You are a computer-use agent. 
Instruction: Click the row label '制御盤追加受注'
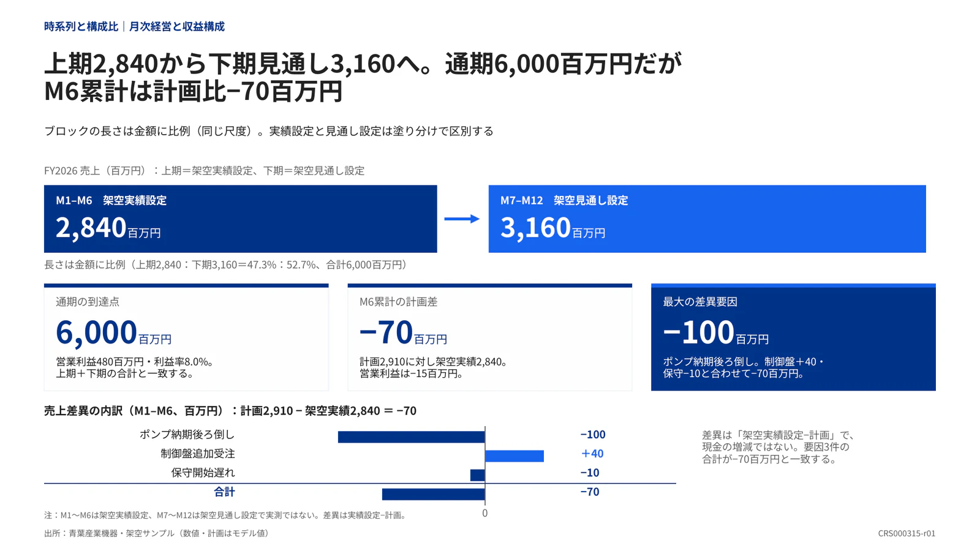(198, 454)
